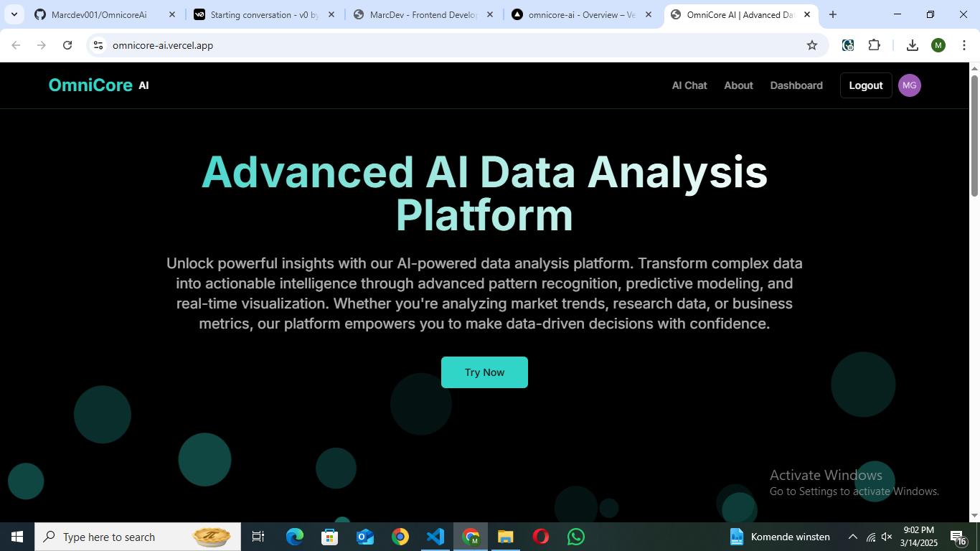The height and width of the screenshot is (551, 980).
Task: Open the tab search dropdown arrow
Action: click(14, 14)
